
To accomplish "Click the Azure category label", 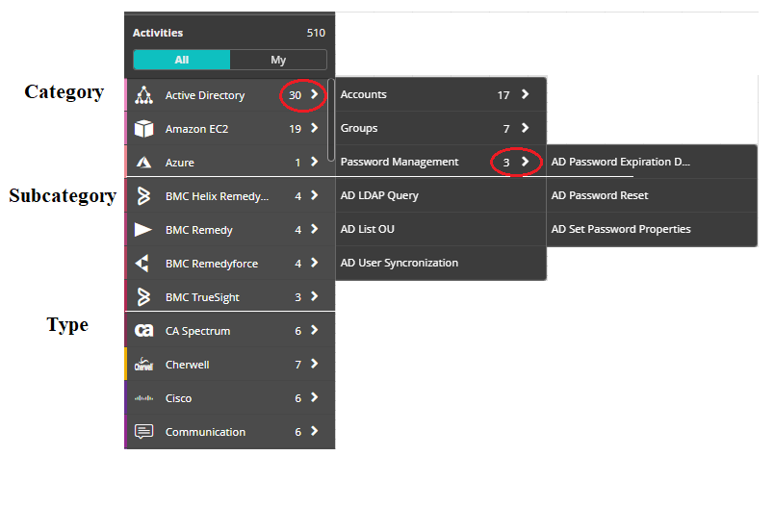I will 180,163.
